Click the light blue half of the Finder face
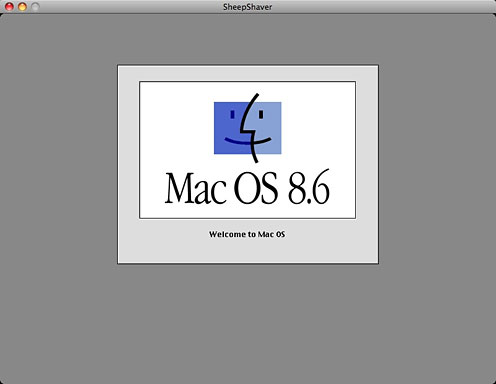Screen dimensions: 496x384 pyautogui.click(x=268, y=128)
